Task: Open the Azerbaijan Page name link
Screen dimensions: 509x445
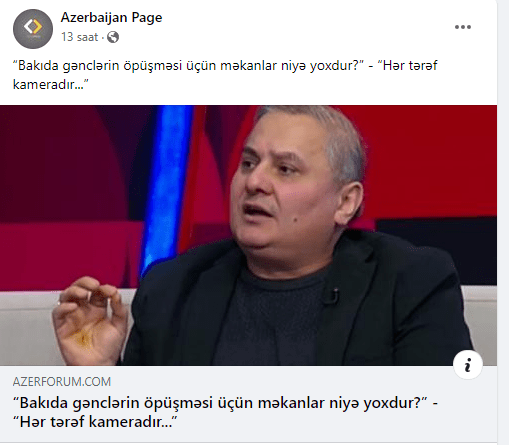Action: tap(111, 17)
